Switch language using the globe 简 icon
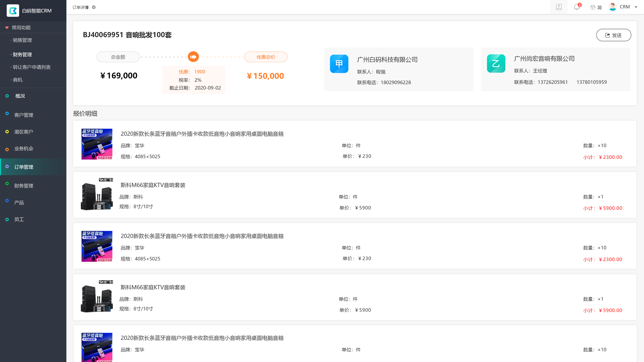 596,7
